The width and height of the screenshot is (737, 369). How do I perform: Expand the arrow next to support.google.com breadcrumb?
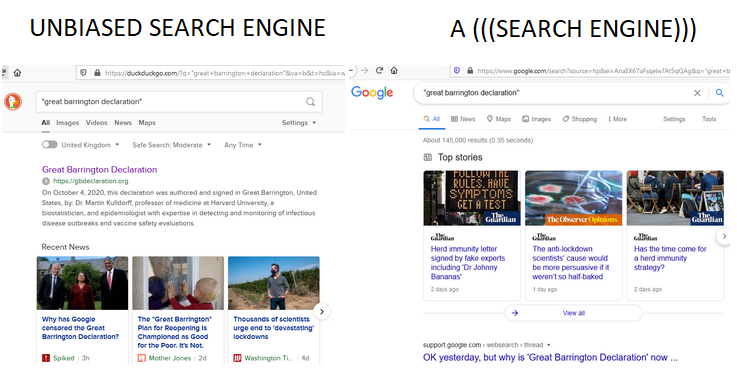[x=549, y=345]
